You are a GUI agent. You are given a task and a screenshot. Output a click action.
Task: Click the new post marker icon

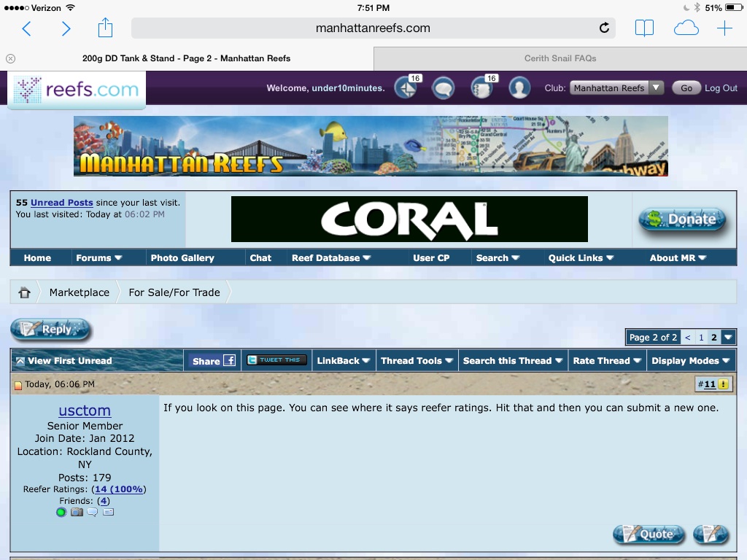(18, 385)
